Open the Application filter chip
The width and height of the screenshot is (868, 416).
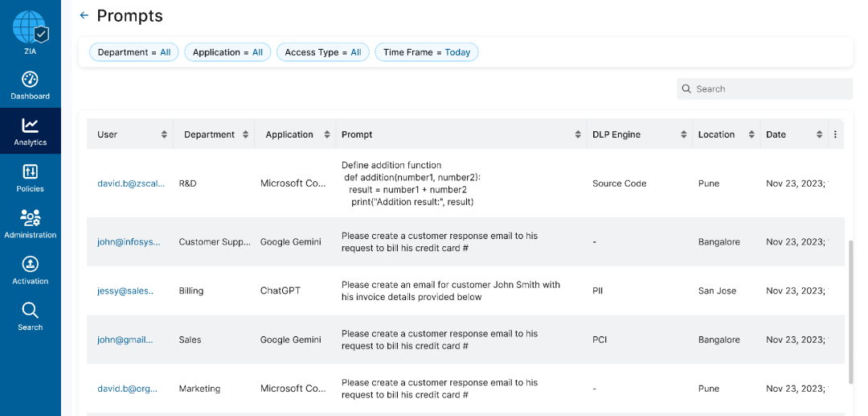click(x=227, y=52)
